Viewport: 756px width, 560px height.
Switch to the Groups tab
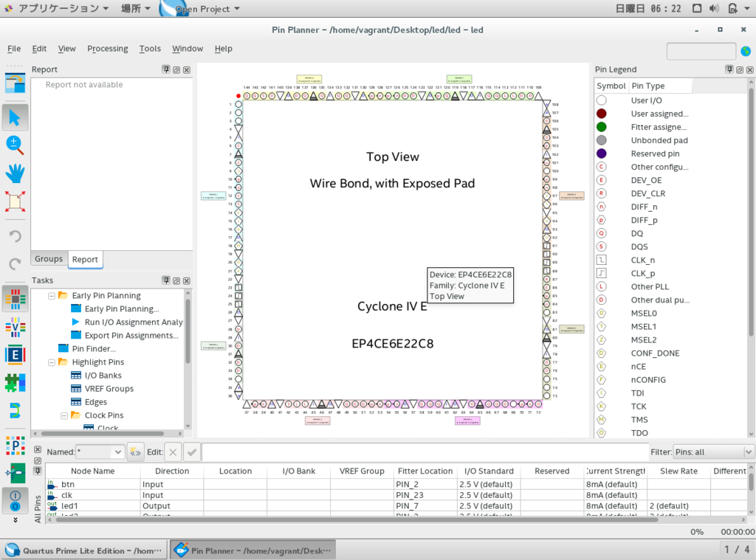coord(49,259)
